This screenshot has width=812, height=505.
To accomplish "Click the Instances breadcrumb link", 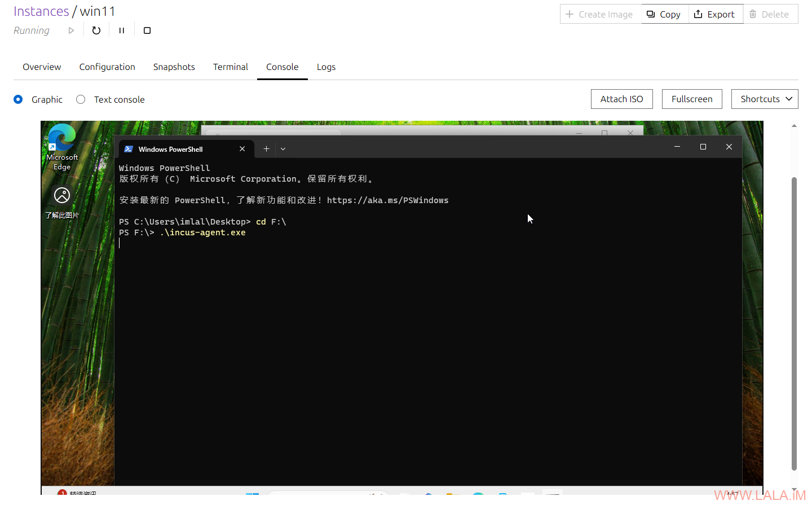I will (x=41, y=11).
